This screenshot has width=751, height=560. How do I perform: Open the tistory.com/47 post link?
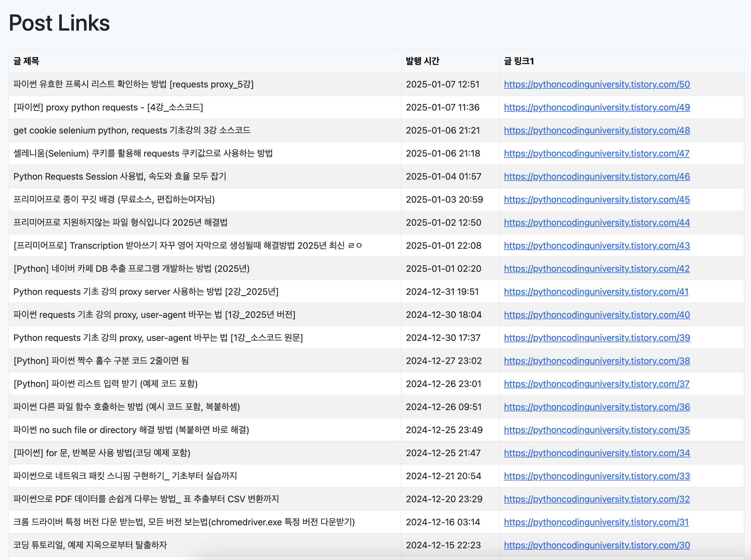tap(596, 153)
